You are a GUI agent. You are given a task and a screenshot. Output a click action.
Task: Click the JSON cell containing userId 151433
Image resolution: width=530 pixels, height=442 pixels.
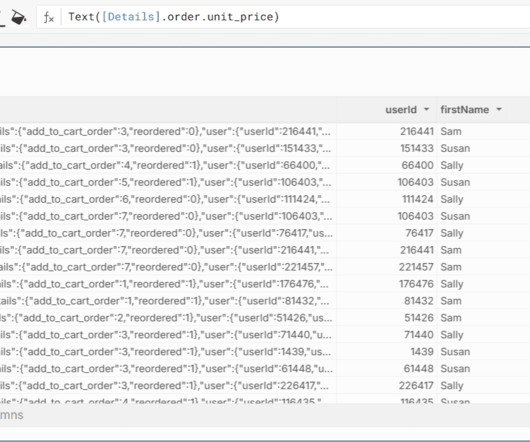168,148
